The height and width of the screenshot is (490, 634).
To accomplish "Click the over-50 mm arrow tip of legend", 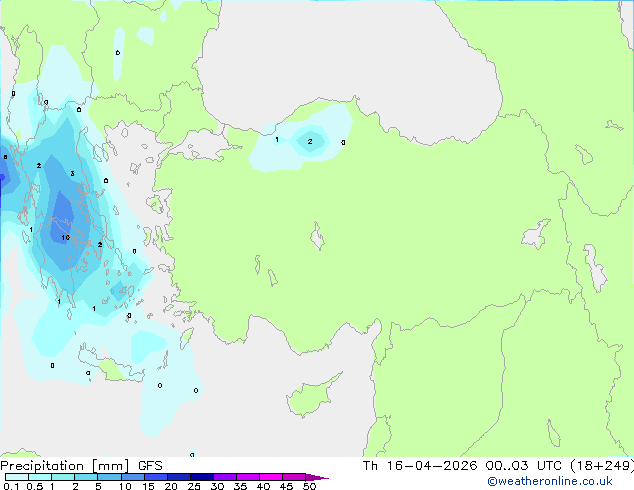I will tap(317, 477).
